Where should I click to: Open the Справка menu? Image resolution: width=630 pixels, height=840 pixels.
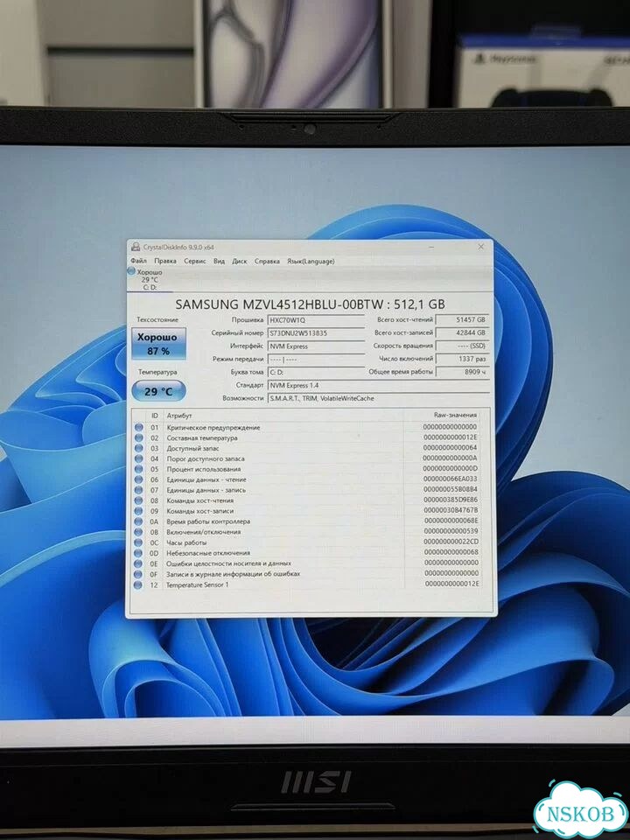click(x=267, y=261)
